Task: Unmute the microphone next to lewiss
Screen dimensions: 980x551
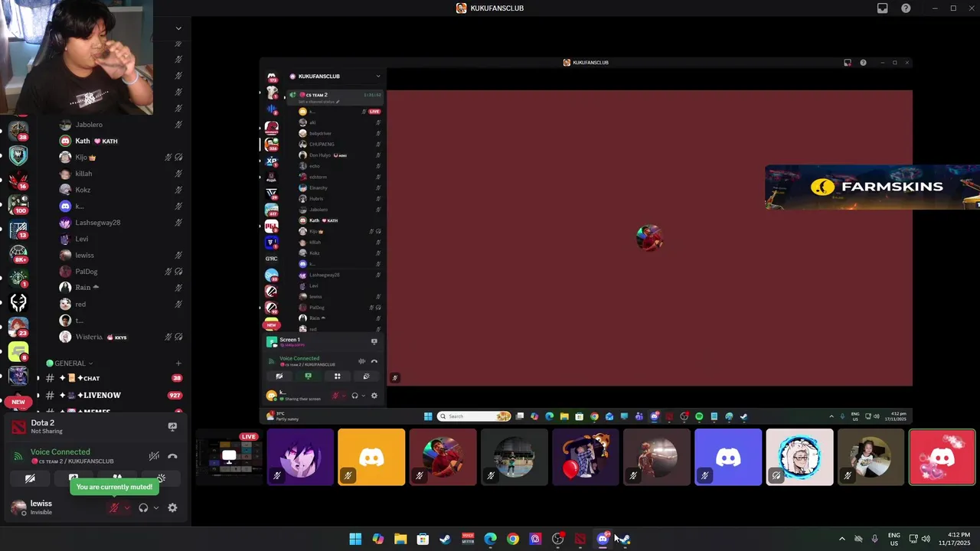Action: (x=114, y=507)
